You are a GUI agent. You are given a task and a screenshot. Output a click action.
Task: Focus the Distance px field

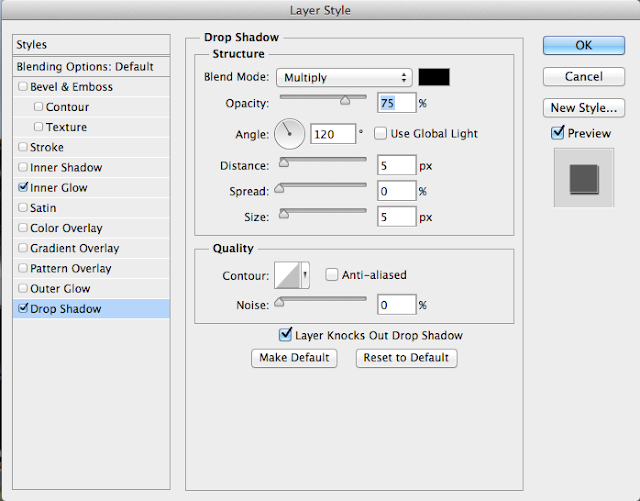pyautogui.click(x=396, y=165)
